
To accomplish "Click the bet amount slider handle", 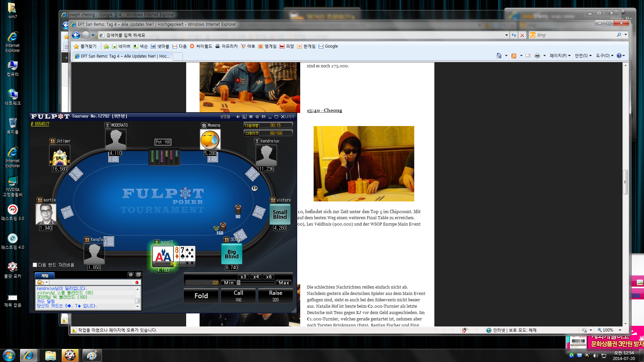I will (238, 283).
